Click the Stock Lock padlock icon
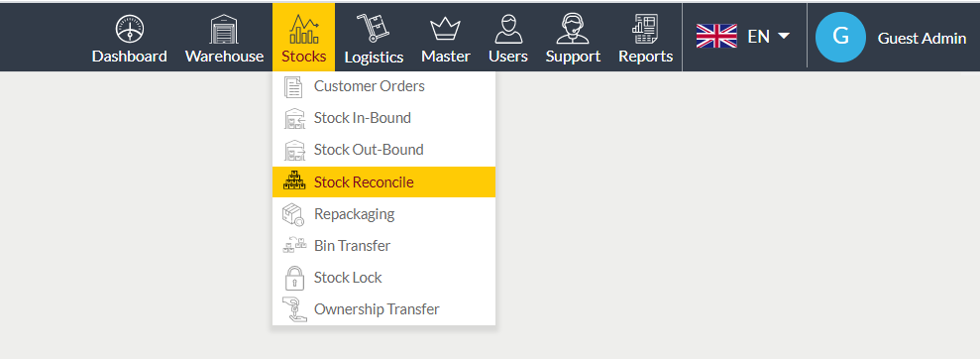 click(293, 278)
